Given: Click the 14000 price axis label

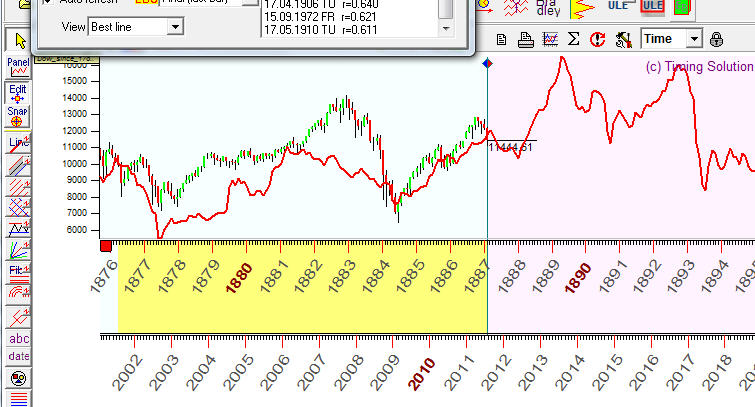Looking at the screenshot, I should (75, 98).
